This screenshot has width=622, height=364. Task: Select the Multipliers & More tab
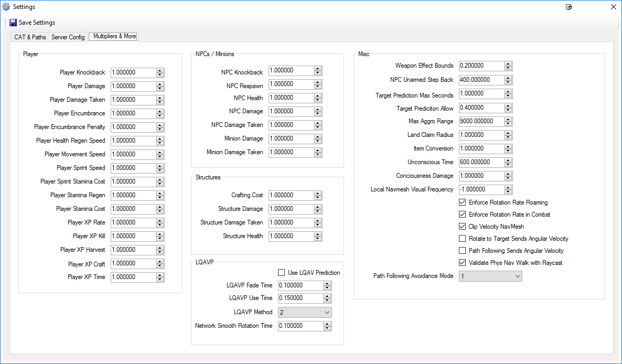pyautogui.click(x=114, y=36)
